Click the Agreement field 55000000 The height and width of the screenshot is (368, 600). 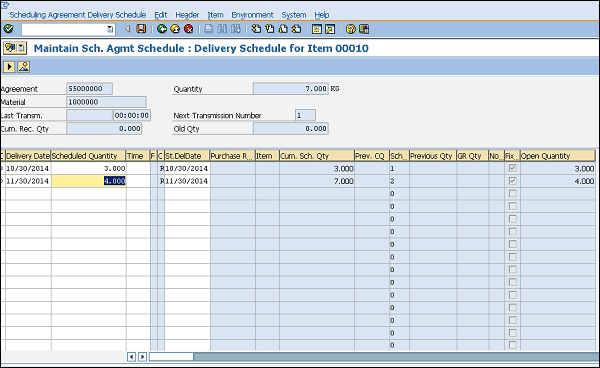(89, 89)
